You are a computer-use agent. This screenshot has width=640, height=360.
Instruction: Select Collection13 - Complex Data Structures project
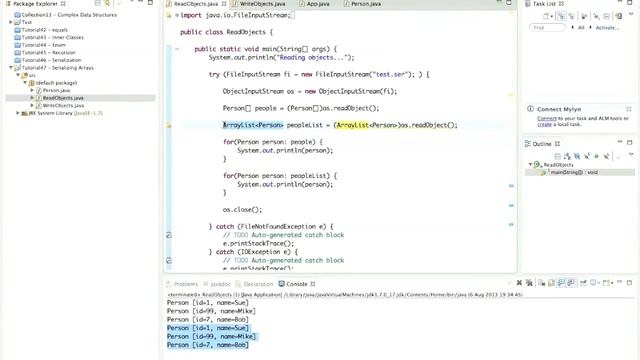pyautogui.click(x=69, y=15)
